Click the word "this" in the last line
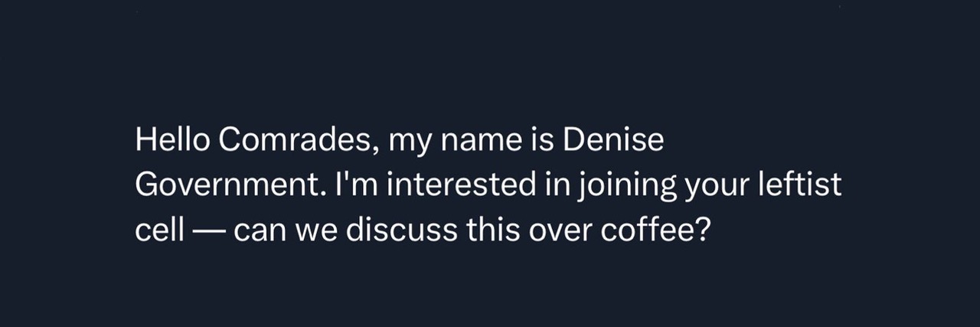This screenshot has width=980, height=327. click(x=493, y=230)
